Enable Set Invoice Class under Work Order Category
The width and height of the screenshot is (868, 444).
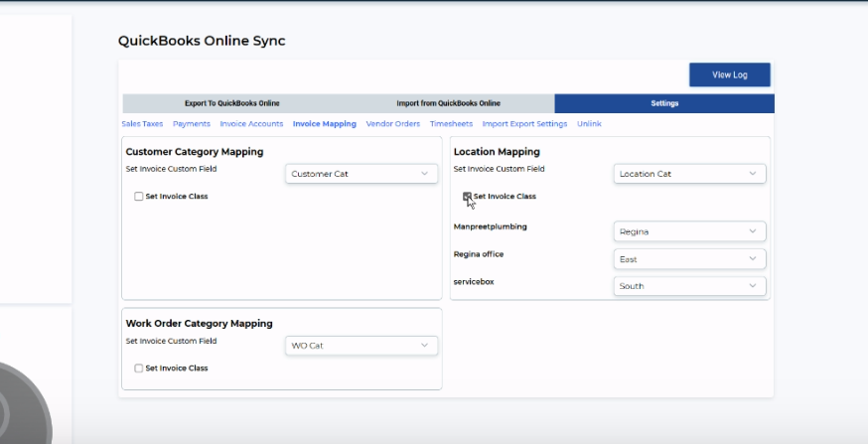pos(139,369)
